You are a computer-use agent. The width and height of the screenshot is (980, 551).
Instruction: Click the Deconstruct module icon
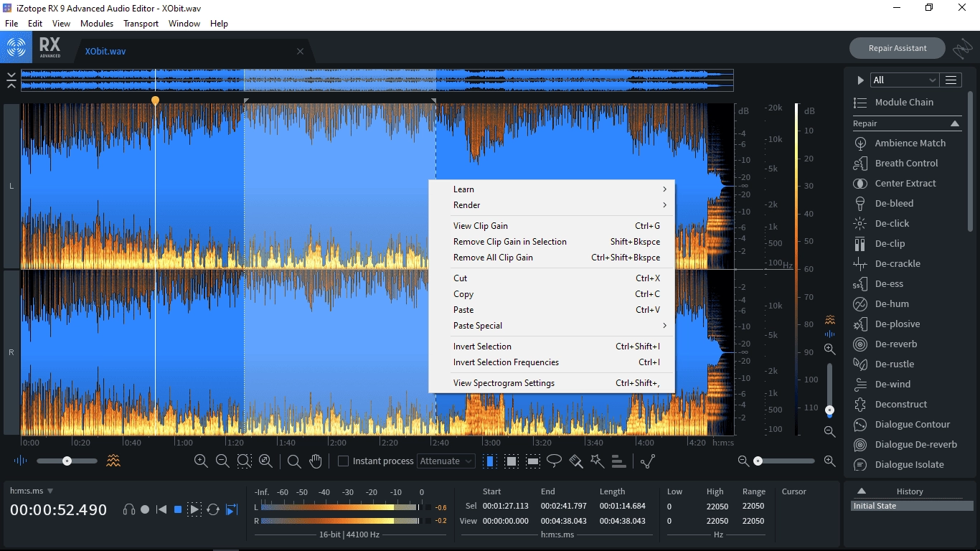pos(860,405)
